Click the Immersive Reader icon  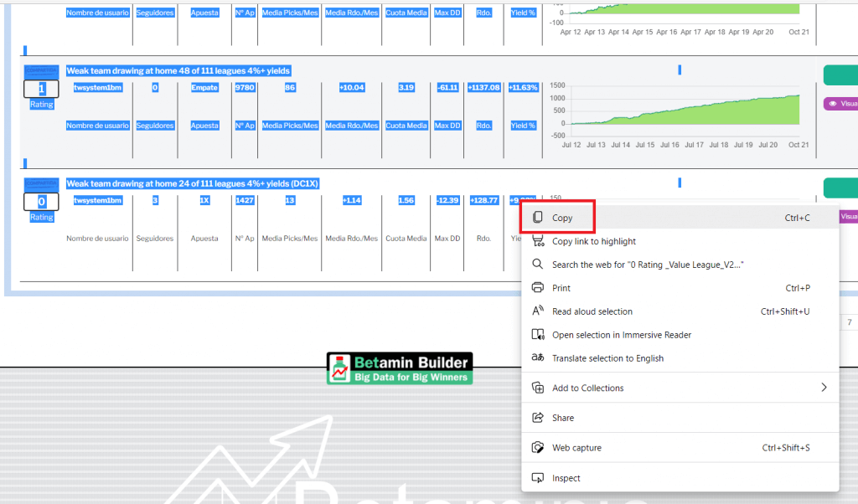tap(538, 335)
